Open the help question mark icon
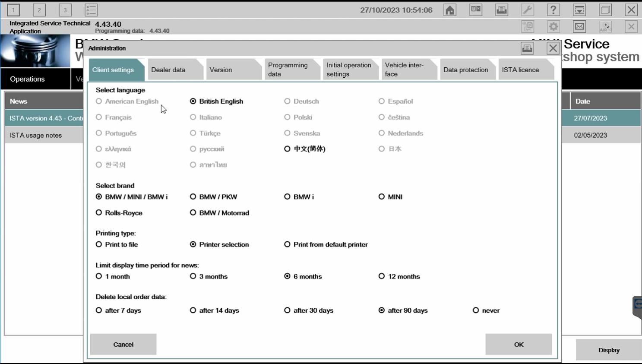 553,10
